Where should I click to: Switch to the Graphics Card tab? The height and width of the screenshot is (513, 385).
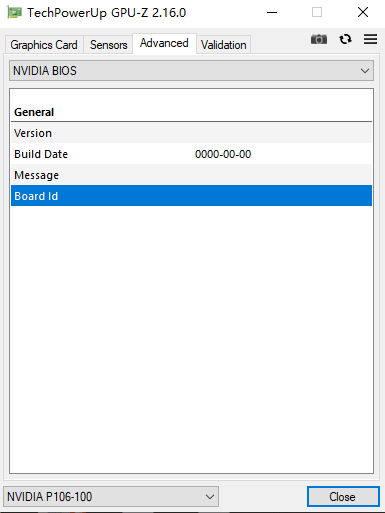(x=44, y=45)
